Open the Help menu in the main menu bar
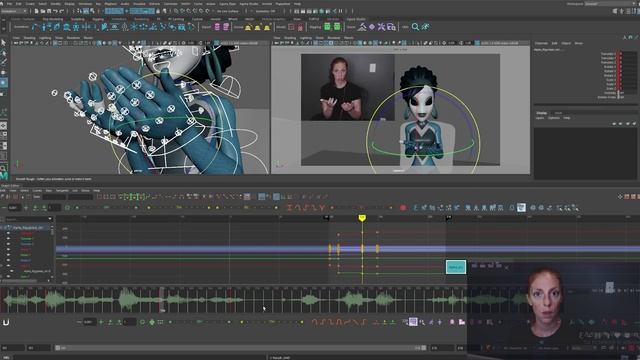Viewport: 640px width, 360px height. 297,4
